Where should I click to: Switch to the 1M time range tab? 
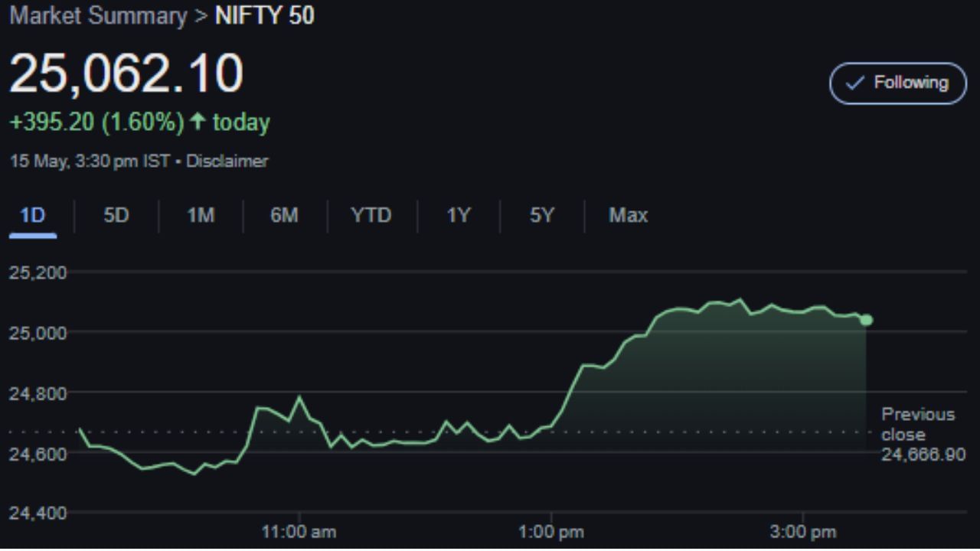201,216
